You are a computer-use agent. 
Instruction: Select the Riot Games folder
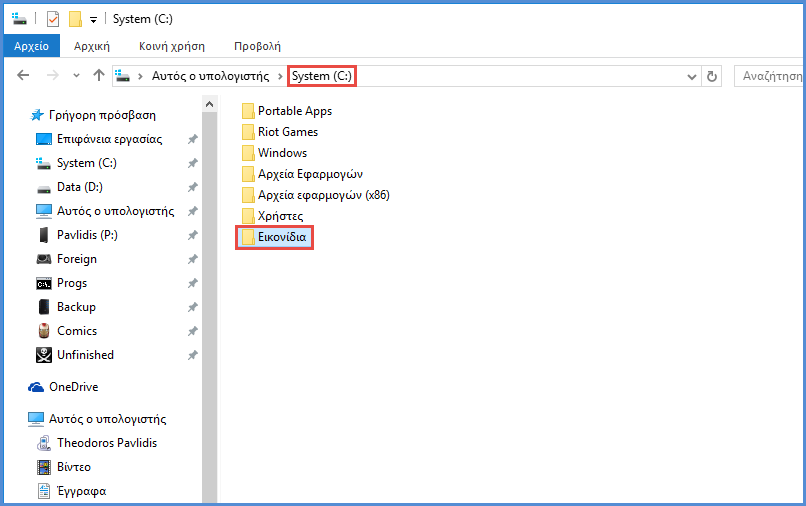point(288,132)
